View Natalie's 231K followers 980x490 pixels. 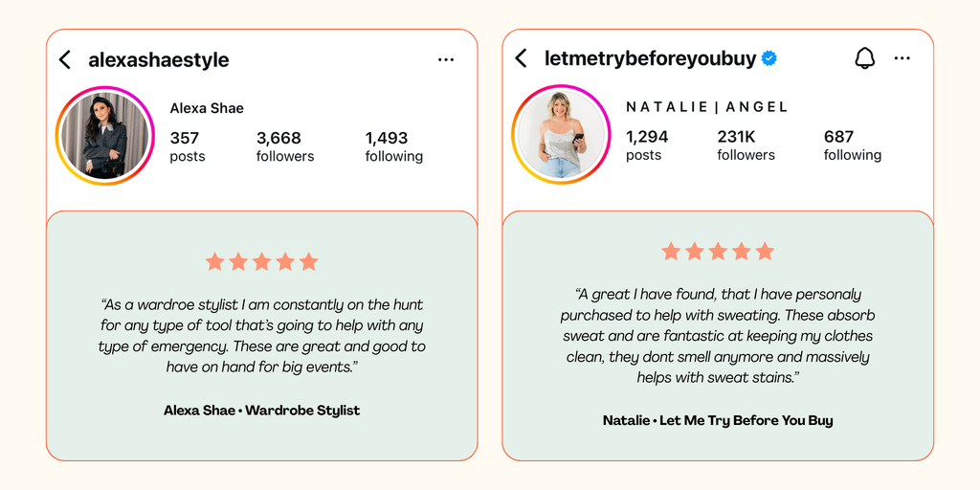coord(746,145)
